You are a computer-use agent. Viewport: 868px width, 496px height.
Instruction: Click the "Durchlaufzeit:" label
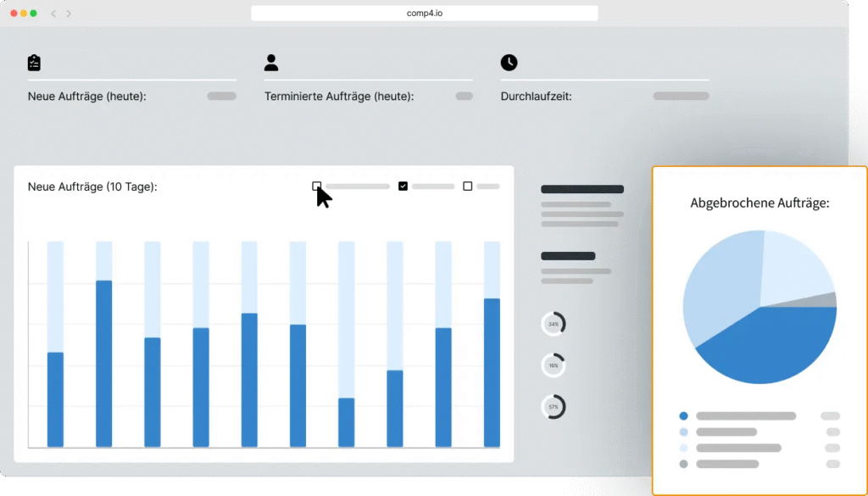537,97
